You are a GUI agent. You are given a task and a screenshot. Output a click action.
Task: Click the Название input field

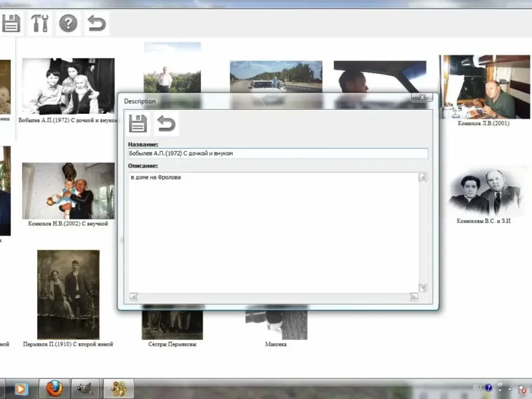coord(278,154)
